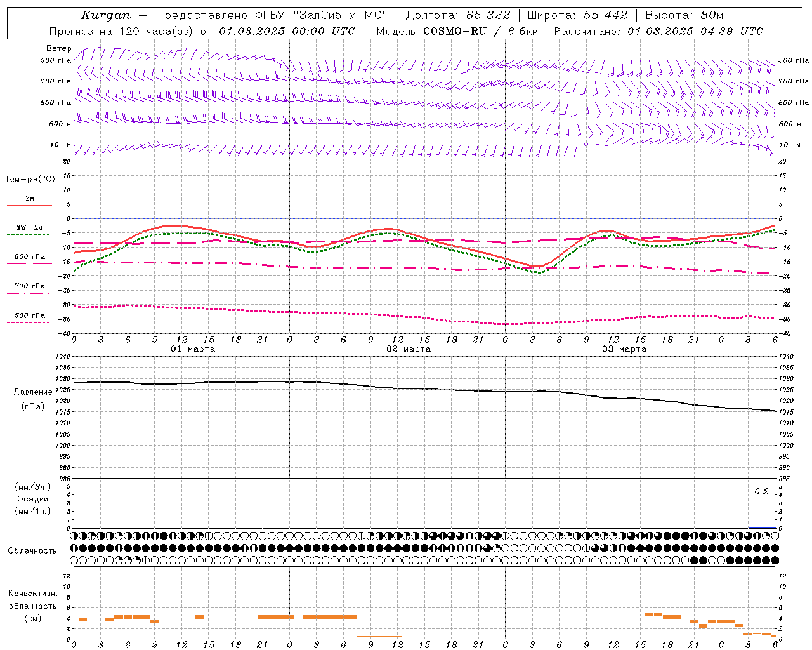Click the left 500 м wind level label

click(60, 124)
